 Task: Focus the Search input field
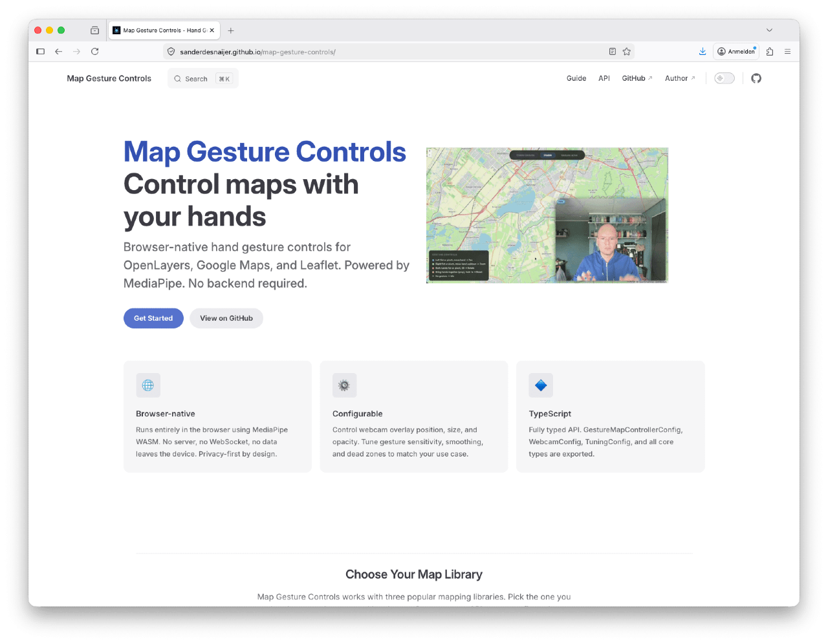(x=203, y=79)
